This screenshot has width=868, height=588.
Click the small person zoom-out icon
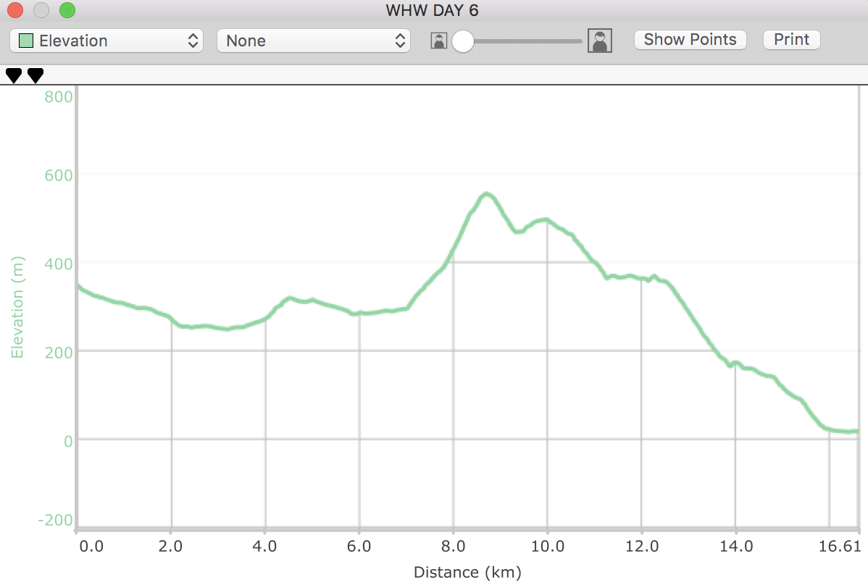[438, 41]
